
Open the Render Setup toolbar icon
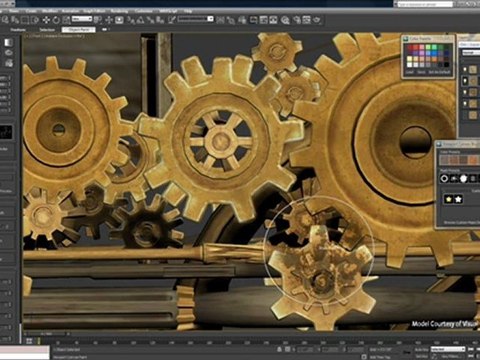point(296,20)
